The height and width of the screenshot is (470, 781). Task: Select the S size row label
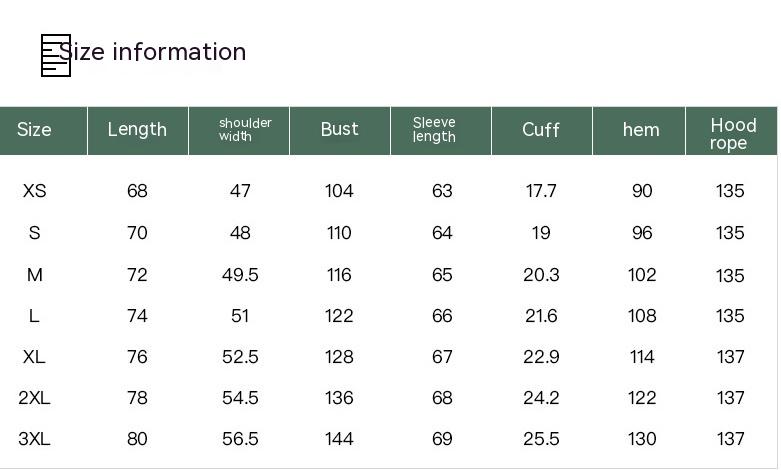(x=34, y=233)
